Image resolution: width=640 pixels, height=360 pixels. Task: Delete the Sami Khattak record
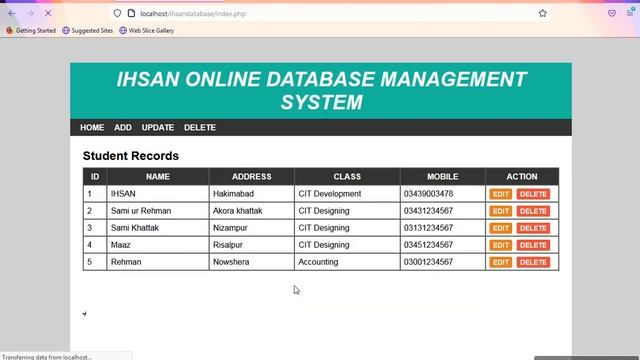coord(533,228)
